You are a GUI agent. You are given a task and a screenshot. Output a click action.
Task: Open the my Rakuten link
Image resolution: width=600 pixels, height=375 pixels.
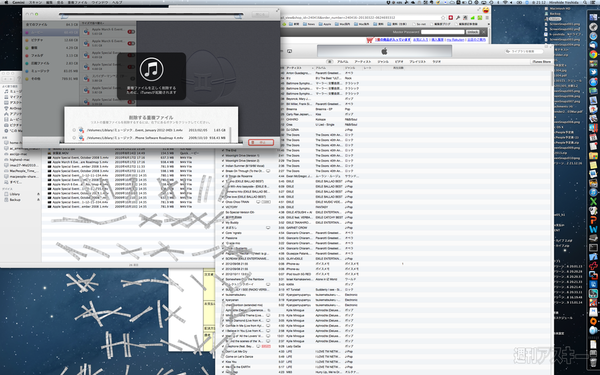tap(455, 40)
